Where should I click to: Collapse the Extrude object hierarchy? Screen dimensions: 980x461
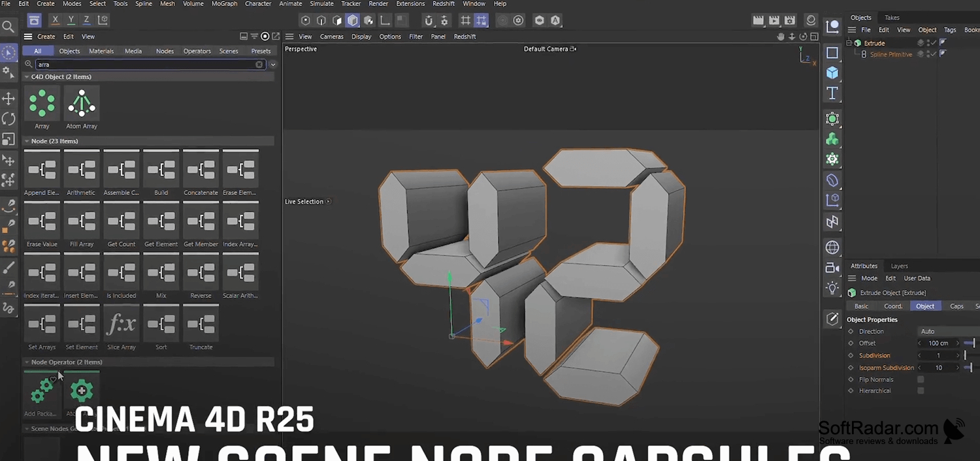coord(849,43)
